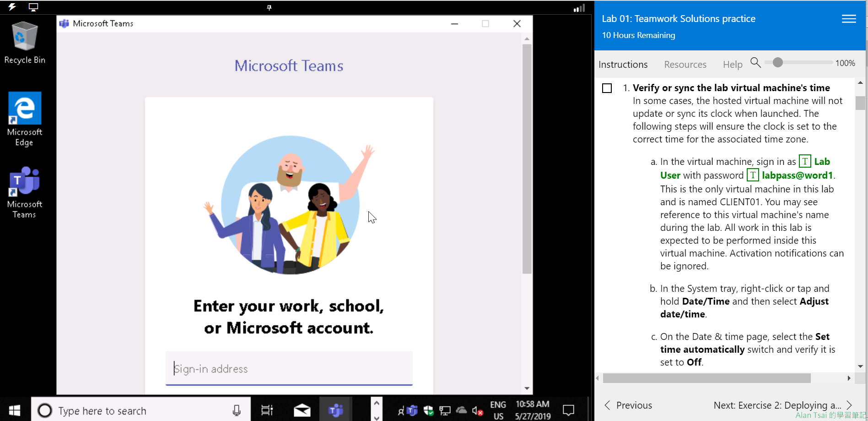Open the Action Center notifications icon
868x421 pixels.
pyautogui.click(x=568, y=410)
